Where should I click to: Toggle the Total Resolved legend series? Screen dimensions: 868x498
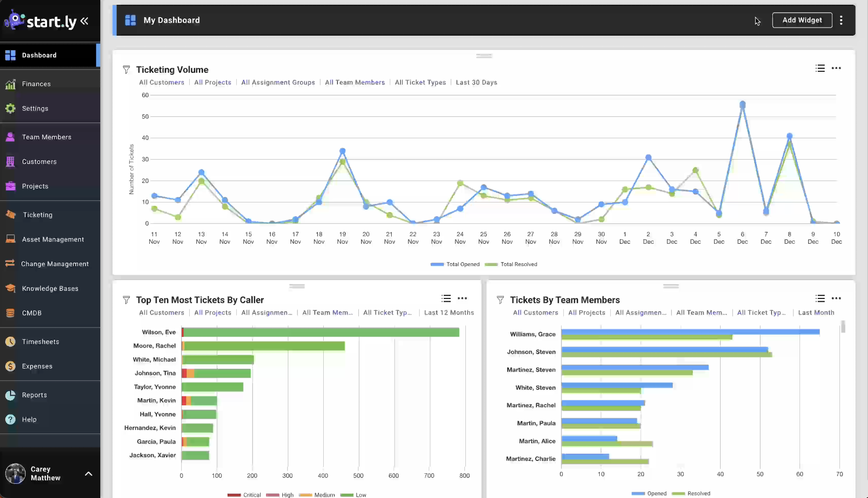[511, 264]
